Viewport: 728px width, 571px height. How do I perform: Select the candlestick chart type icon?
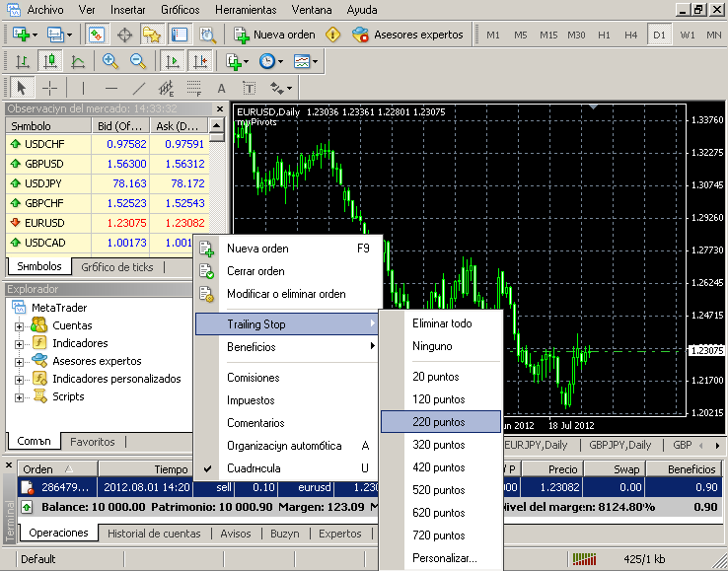pos(49,61)
